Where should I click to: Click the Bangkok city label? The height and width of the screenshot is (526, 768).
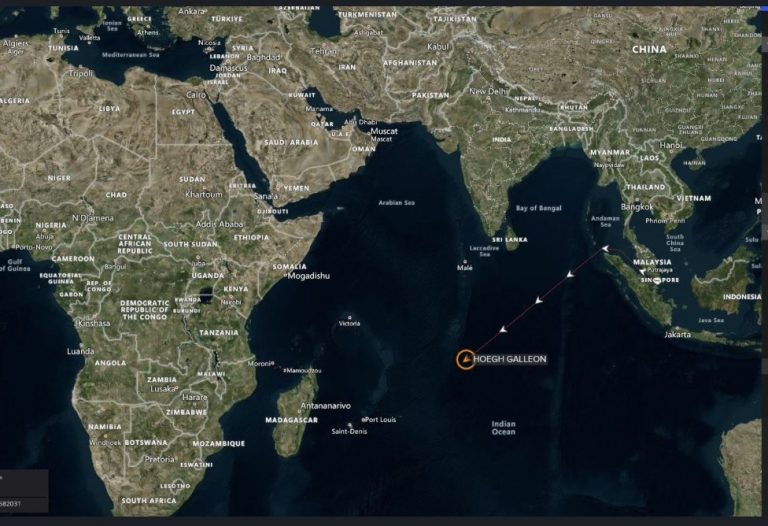(637, 207)
